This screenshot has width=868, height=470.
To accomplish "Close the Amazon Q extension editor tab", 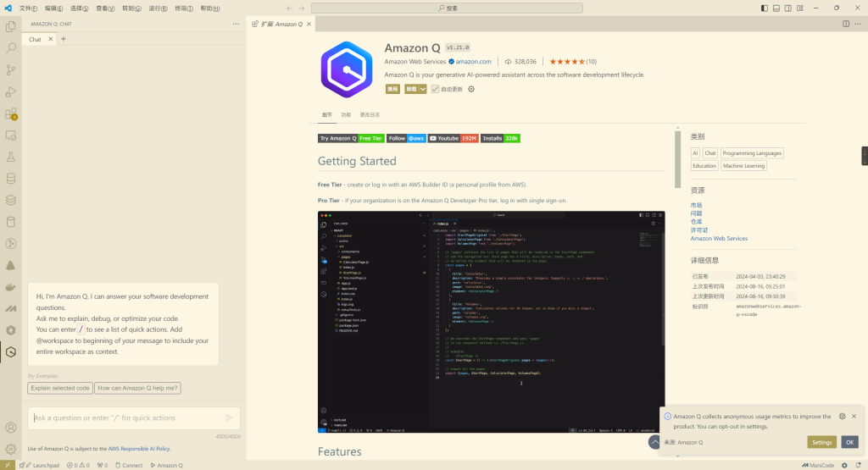I will [309, 24].
